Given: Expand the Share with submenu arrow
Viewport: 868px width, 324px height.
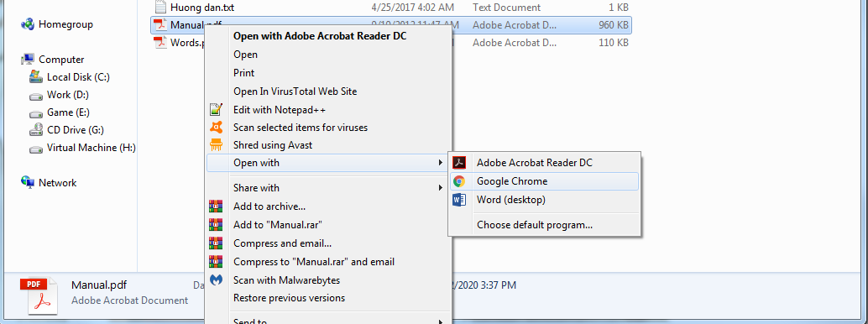Looking at the screenshot, I should [x=440, y=188].
